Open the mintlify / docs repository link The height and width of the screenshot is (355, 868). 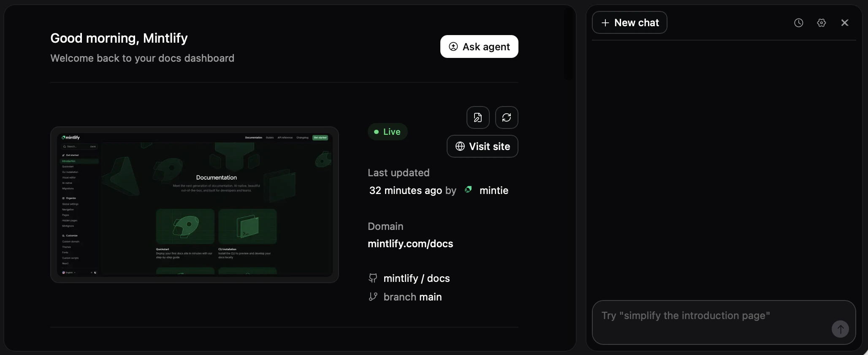409,278
